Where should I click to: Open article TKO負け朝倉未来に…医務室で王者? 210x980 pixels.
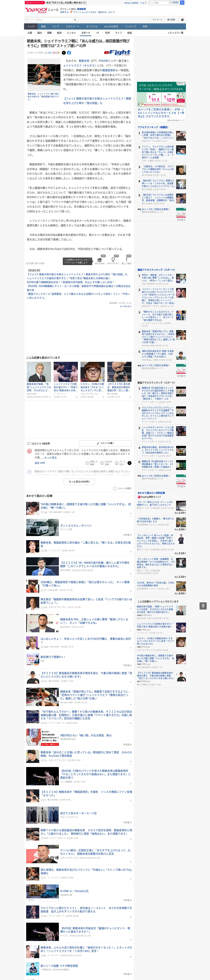85,506
